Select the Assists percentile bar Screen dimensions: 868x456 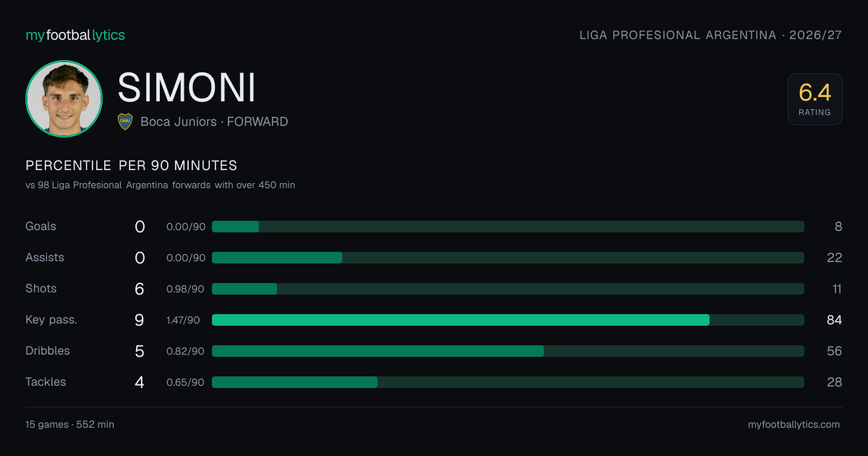tap(508, 258)
